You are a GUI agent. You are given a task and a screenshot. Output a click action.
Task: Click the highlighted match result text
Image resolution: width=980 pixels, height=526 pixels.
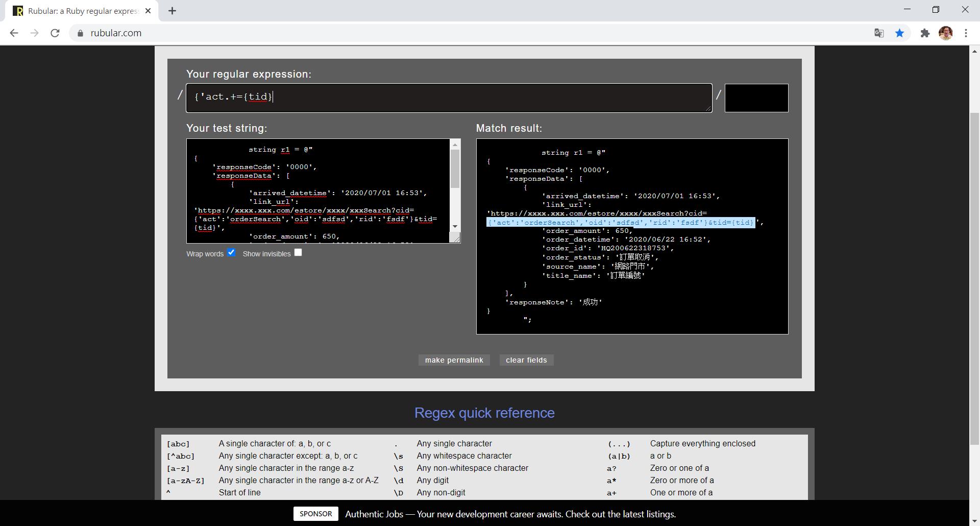(621, 222)
